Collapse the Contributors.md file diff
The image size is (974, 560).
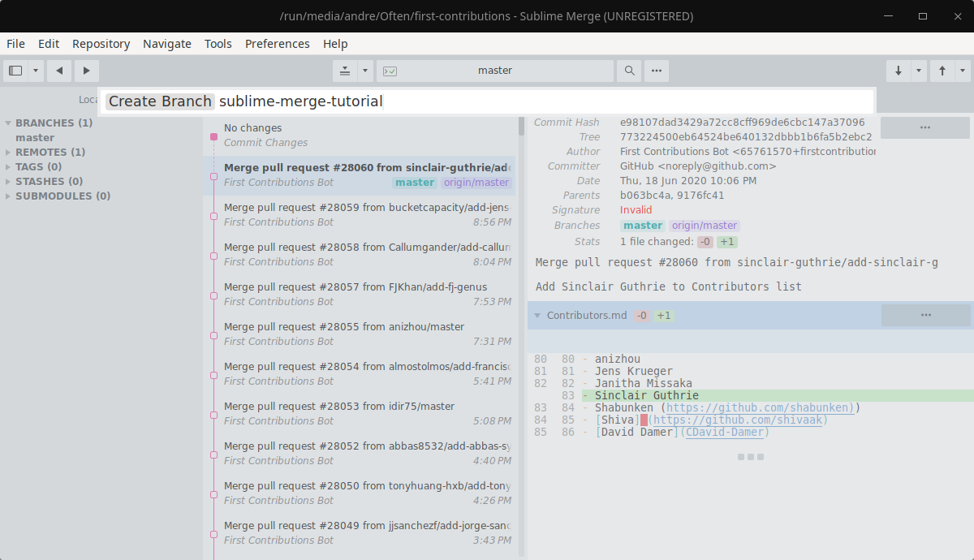[x=537, y=315]
